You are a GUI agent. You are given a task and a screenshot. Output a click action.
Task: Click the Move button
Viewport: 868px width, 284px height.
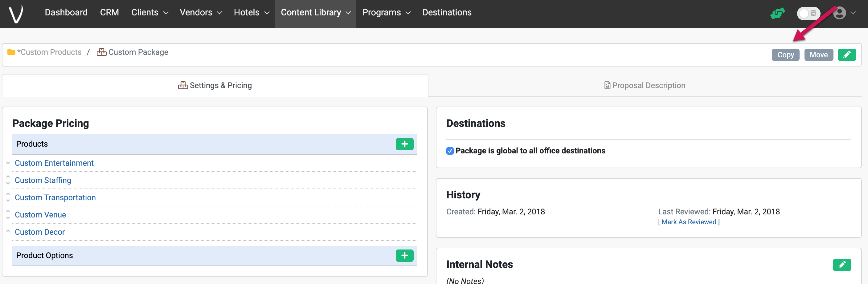pos(818,55)
